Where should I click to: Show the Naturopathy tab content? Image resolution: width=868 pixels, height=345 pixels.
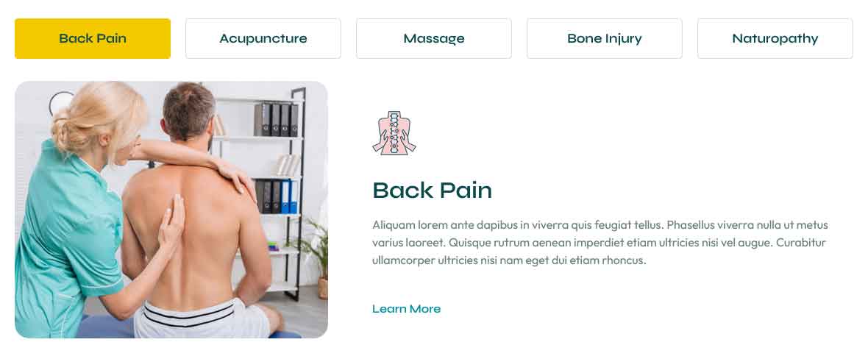tap(775, 38)
